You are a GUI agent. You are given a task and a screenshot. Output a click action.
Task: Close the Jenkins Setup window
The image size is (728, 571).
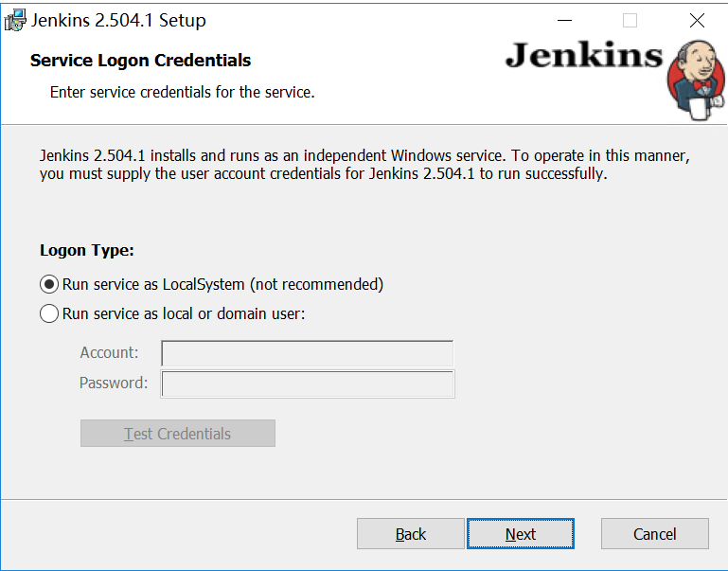click(697, 21)
